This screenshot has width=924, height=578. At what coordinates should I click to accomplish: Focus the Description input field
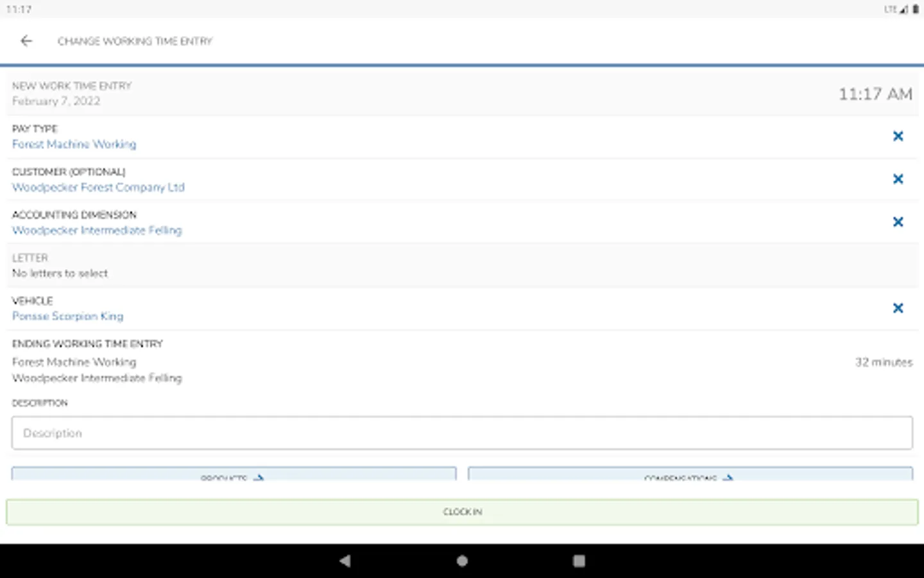pyautogui.click(x=462, y=433)
